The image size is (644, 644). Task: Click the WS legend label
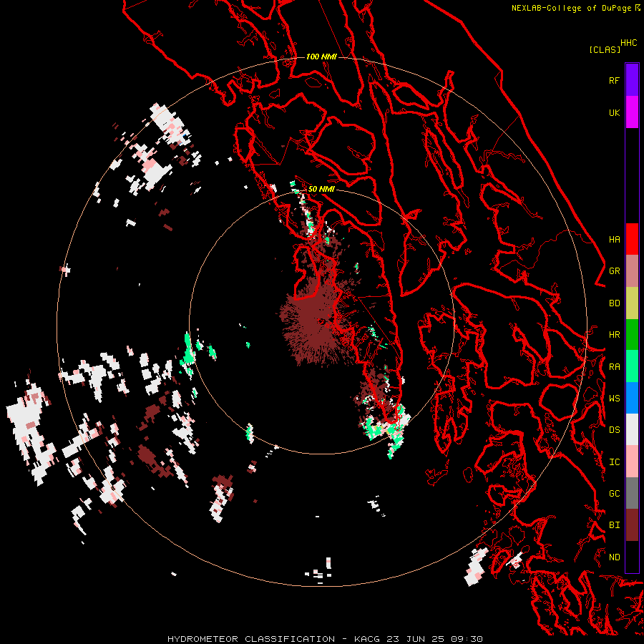point(614,399)
